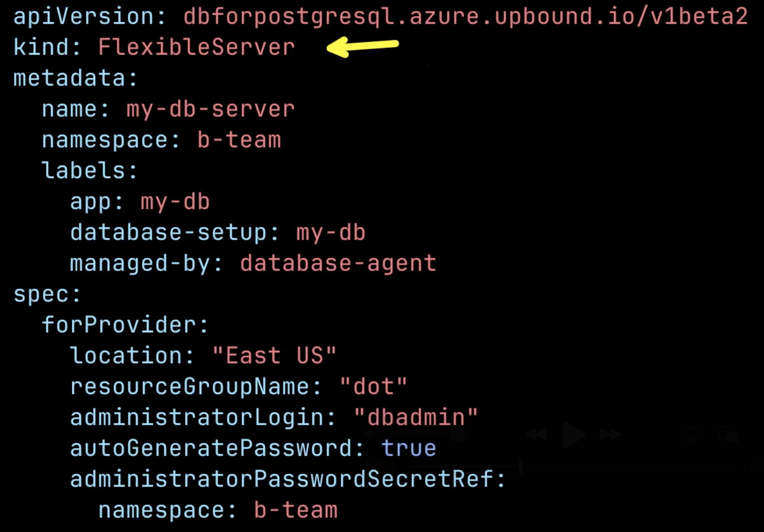Click the "East US" location string
Screen dimensions: 764x532
[274, 356]
